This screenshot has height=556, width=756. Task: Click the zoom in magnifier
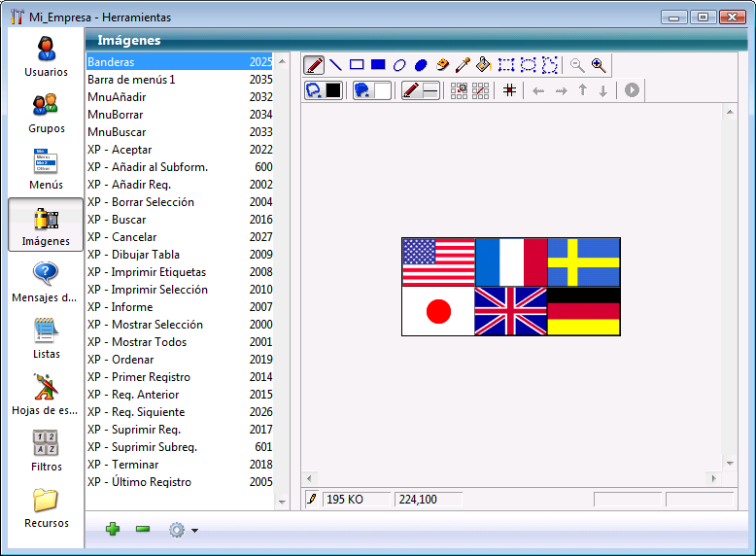coord(599,65)
